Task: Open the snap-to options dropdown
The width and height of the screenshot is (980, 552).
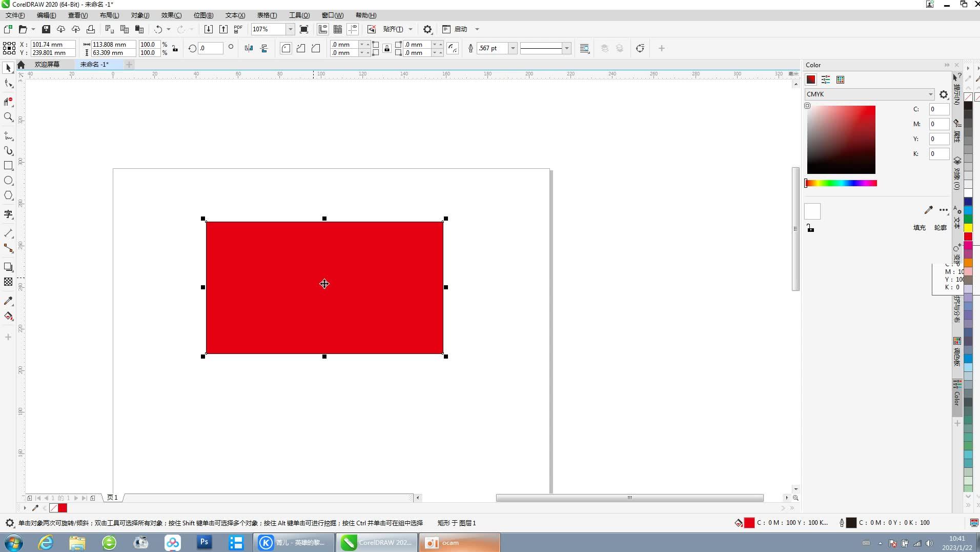Action: pos(410,29)
